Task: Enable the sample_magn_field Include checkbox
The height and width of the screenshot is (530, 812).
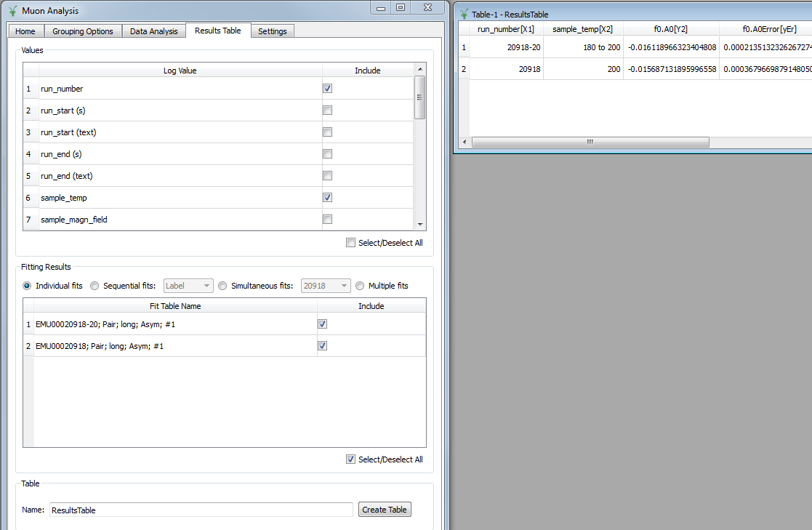Action: pos(327,220)
